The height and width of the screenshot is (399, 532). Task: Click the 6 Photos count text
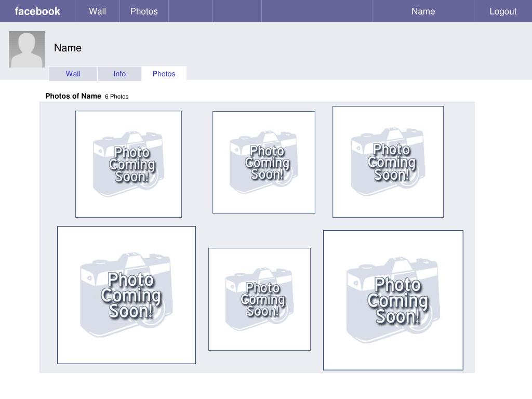point(116,96)
